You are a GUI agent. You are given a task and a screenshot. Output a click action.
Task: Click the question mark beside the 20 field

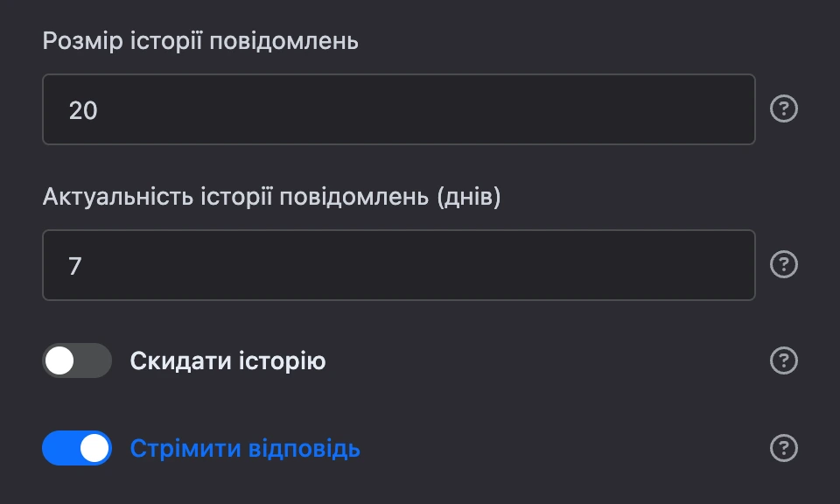point(784,108)
